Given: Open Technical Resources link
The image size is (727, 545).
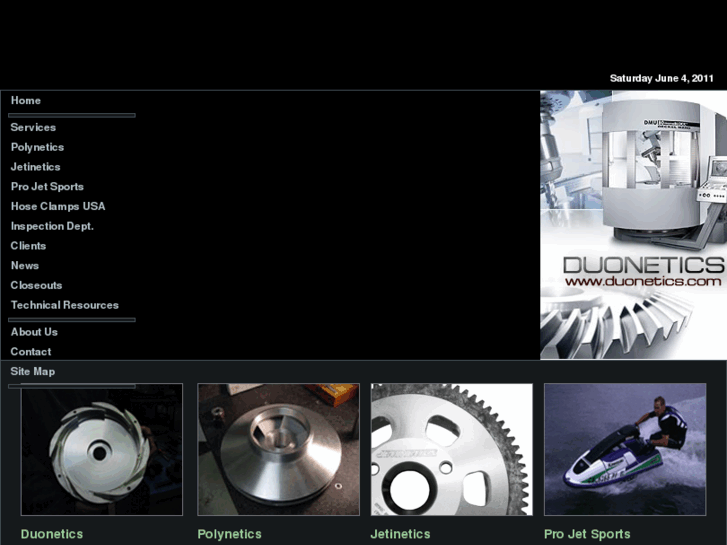Looking at the screenshot, I should (64, 305).
